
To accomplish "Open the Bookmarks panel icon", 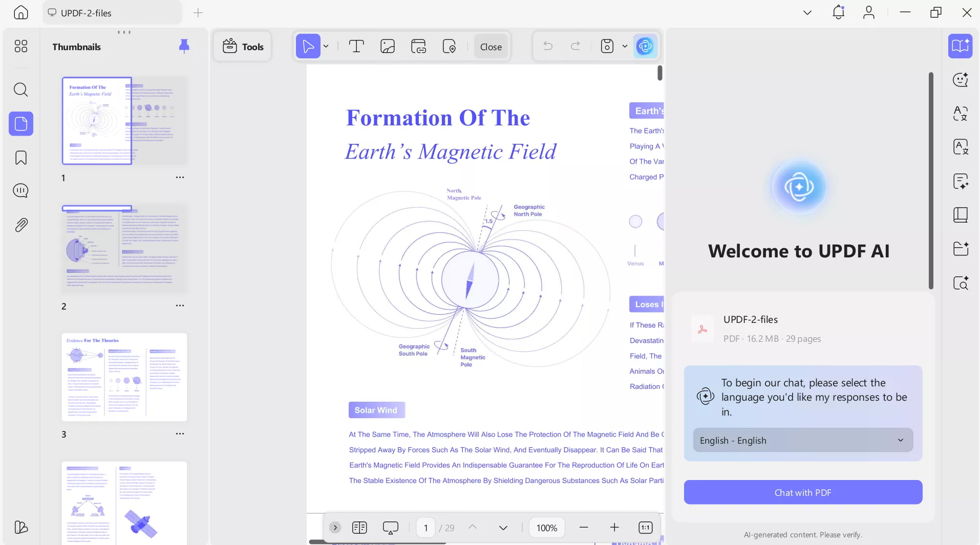I will (20, 158).
